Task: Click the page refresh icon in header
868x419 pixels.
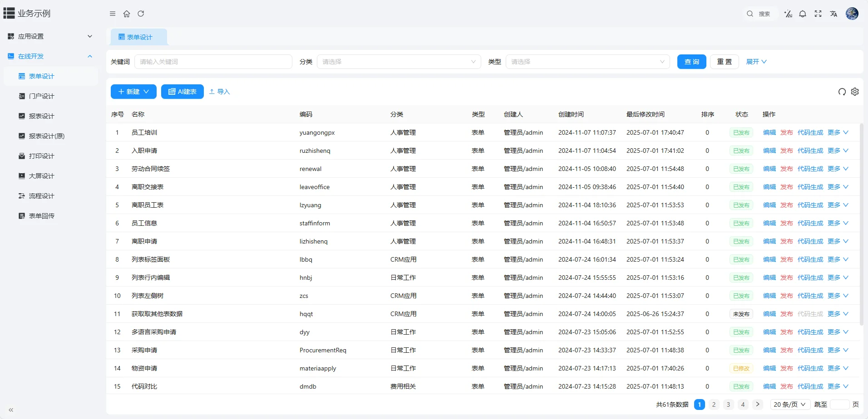Action: [x=141, y=14]
